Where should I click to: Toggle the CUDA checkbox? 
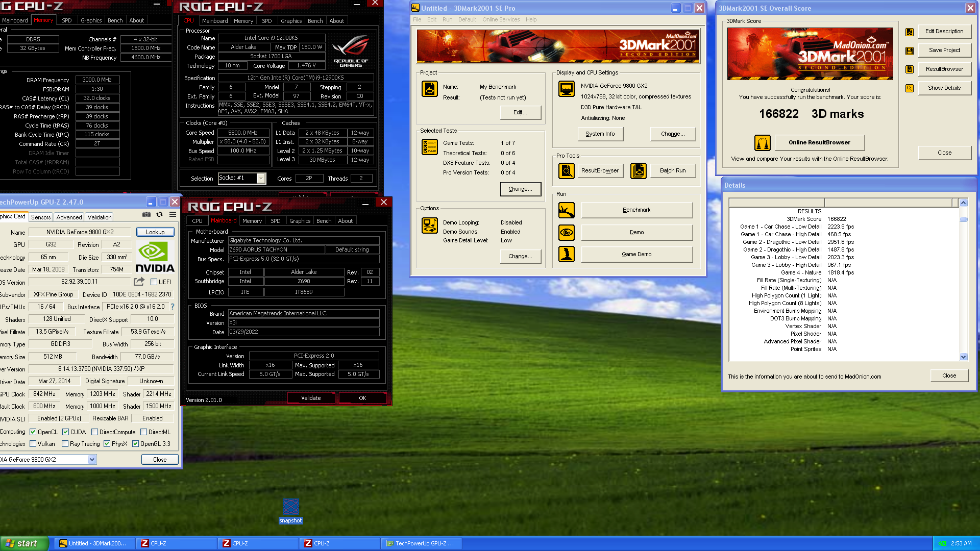65,432
